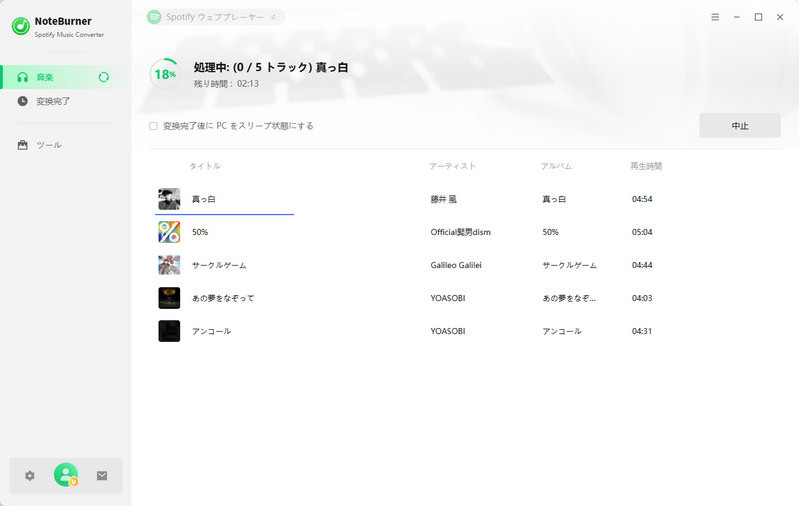Enable sleep PC after conversion checkbox
Screen dimensions: 799x506
click(x=153, y=126)
